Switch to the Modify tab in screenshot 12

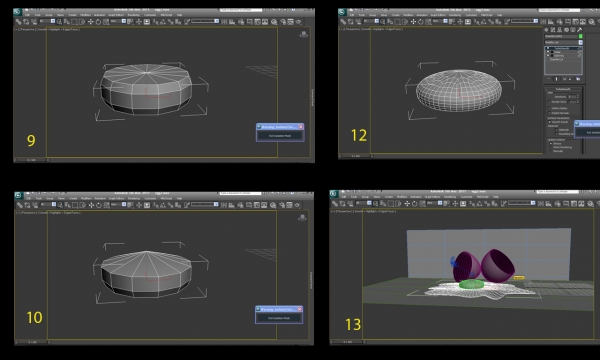[553, 30]
